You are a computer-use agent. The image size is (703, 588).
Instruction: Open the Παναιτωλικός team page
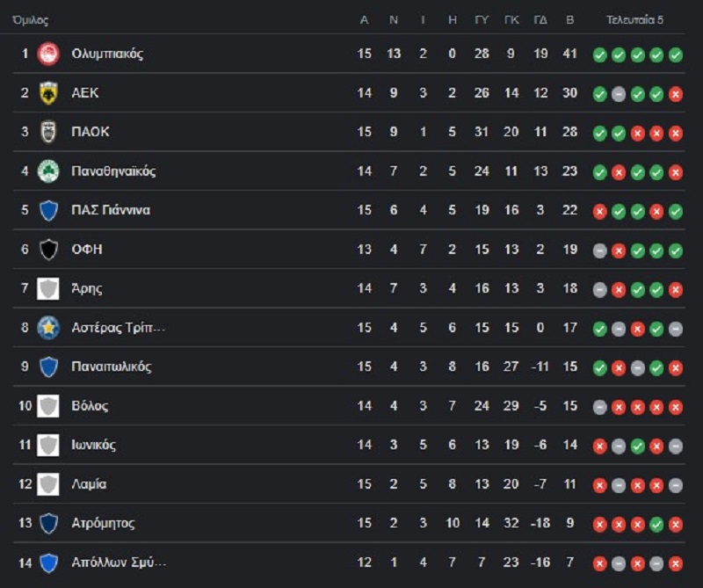112,367
